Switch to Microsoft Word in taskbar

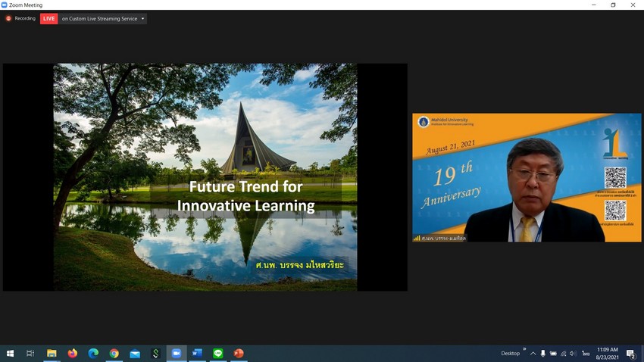pos(197,353)
